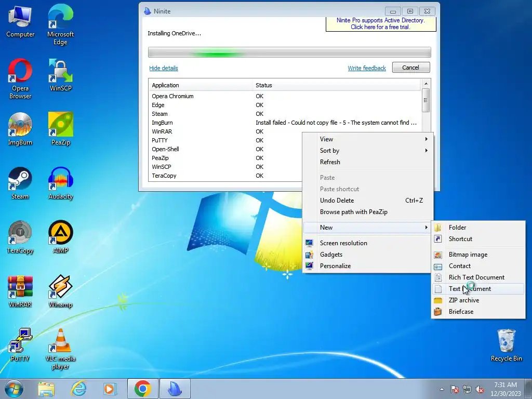Viewport: 532px width, 399px height.
Task: Open Gadgets from context menu
Action: 368,255
